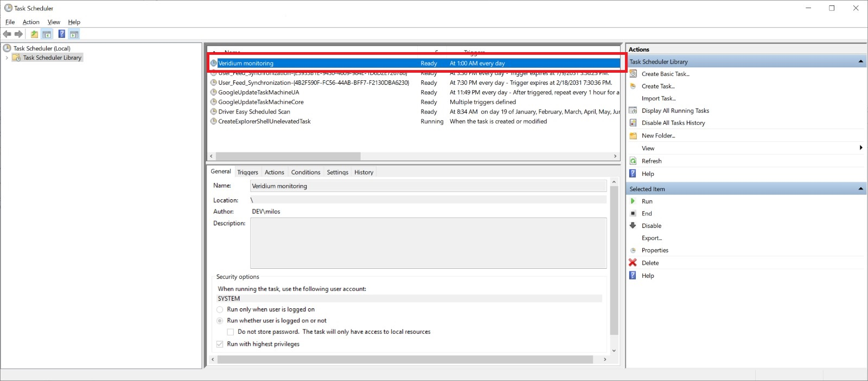
Task: Click the back arrow toolbar icon
Action: click(7, 34)
